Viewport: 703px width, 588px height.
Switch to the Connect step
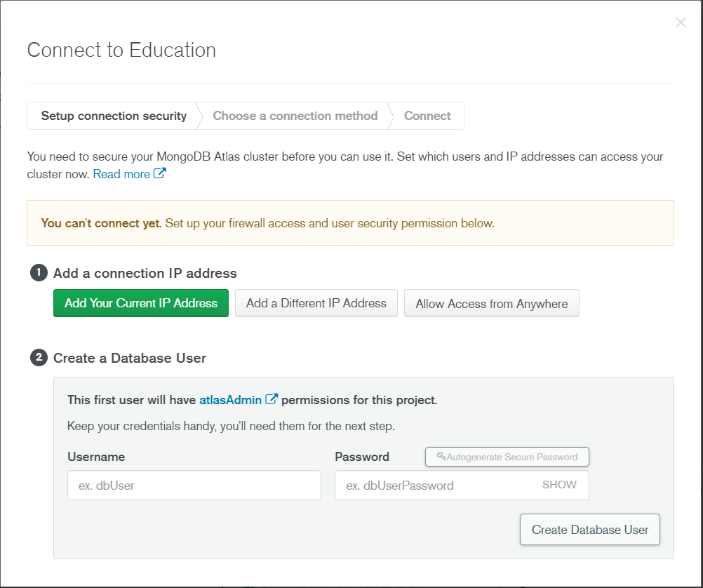pyautogui.click(x=427, y=116)
